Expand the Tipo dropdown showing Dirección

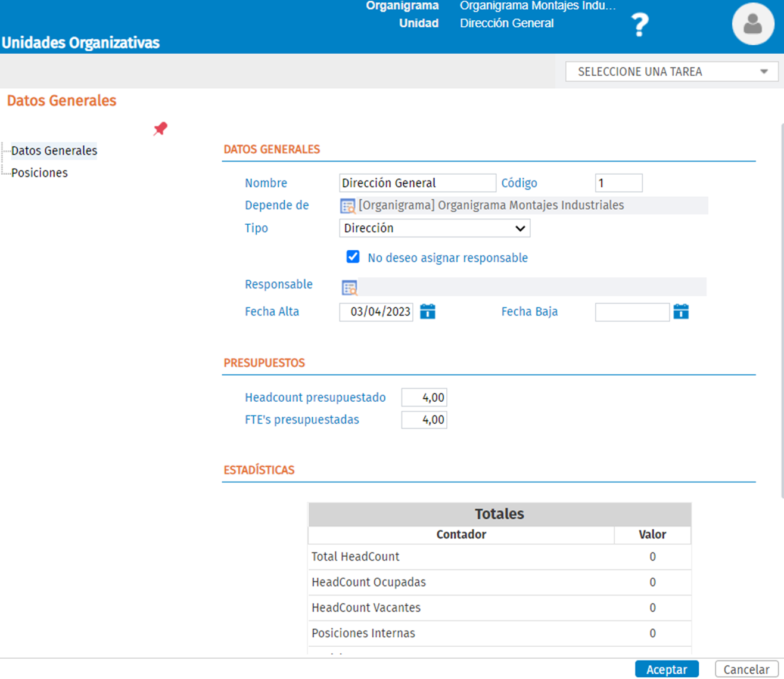point(435,228)
